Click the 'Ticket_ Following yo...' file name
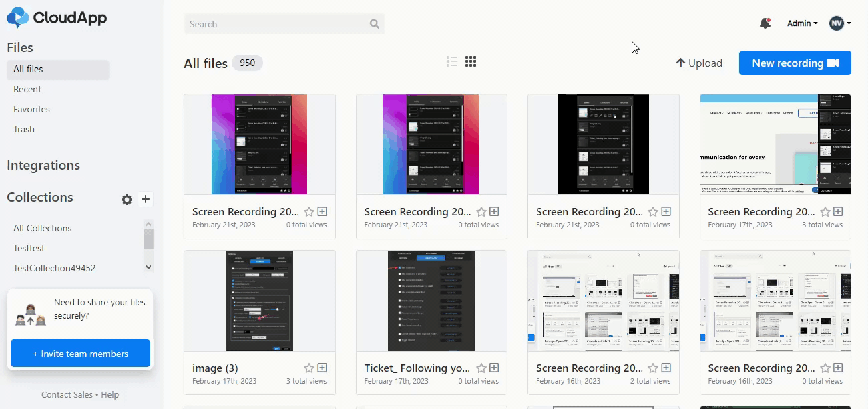This screenshot has height=409, width=868. click(417, 368)
